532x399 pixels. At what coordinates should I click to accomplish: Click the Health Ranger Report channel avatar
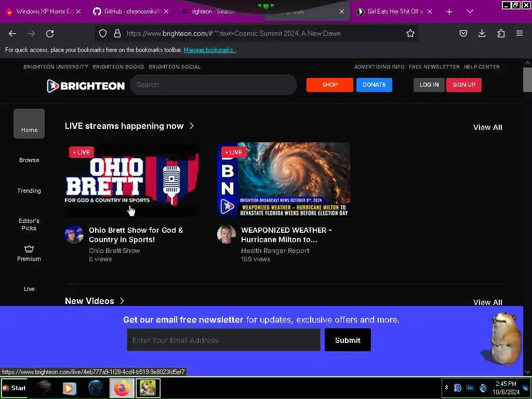pos(227,234)
